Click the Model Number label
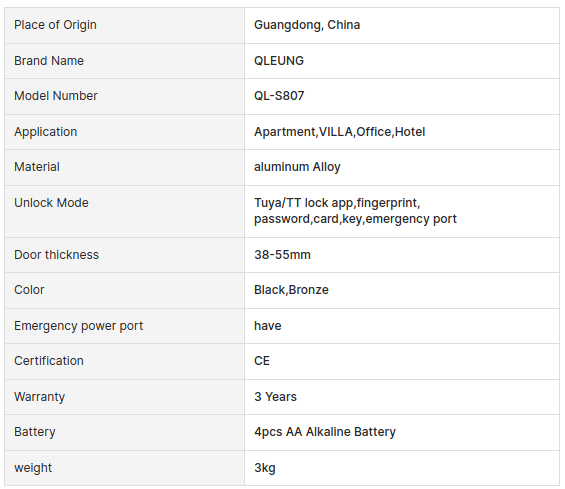This screenshot has height=489, width=565. [55, 96]
